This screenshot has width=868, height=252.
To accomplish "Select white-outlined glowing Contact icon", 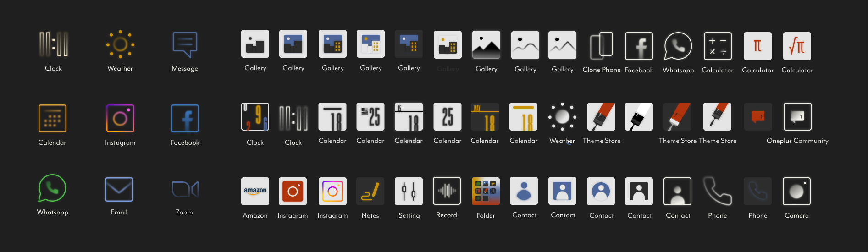I will click(x=678, y=191).
